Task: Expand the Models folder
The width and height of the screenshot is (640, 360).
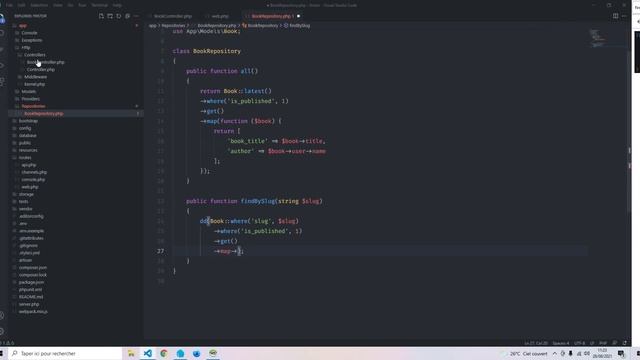Action: click(x=29, y=91)
